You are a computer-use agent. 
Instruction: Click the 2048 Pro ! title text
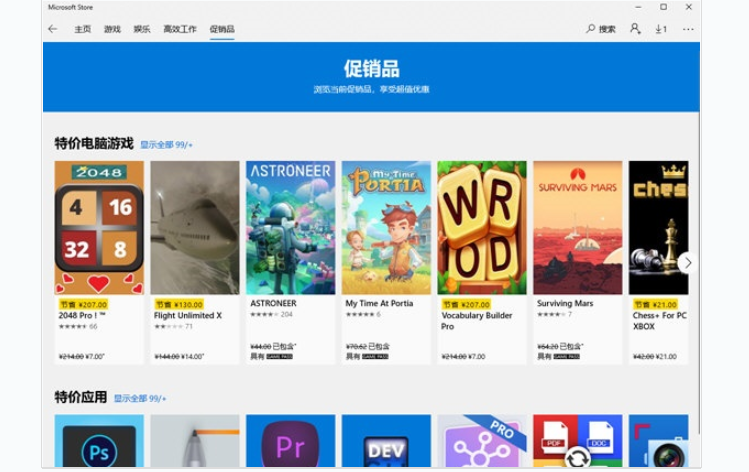tap(82, 316)
